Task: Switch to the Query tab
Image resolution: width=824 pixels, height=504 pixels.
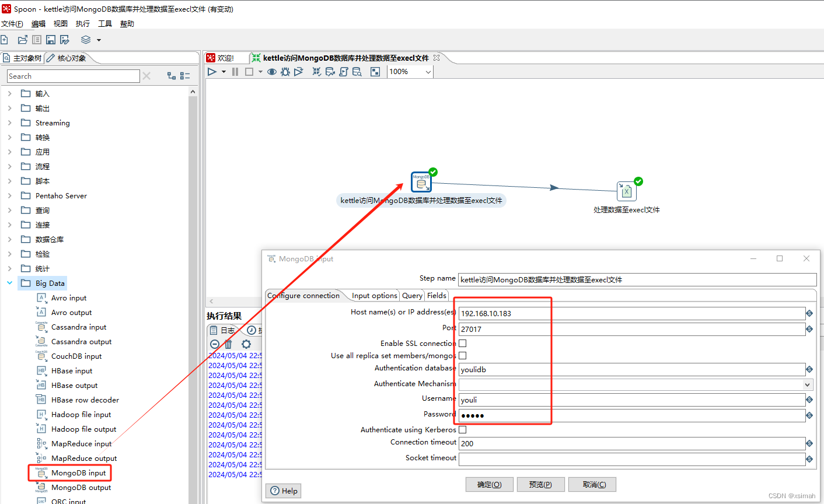Action: coord(412,296)
